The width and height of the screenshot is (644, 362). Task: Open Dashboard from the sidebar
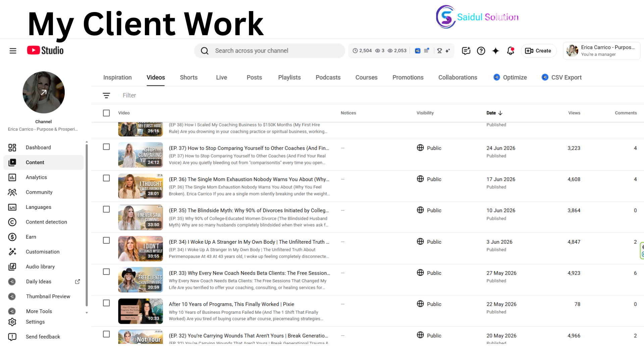click(44, 147)
